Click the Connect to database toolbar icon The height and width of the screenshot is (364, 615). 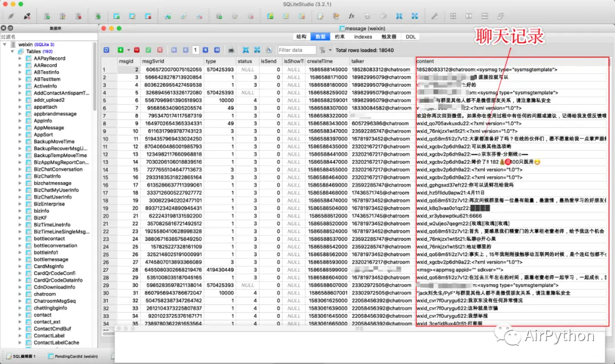(11, 16)
